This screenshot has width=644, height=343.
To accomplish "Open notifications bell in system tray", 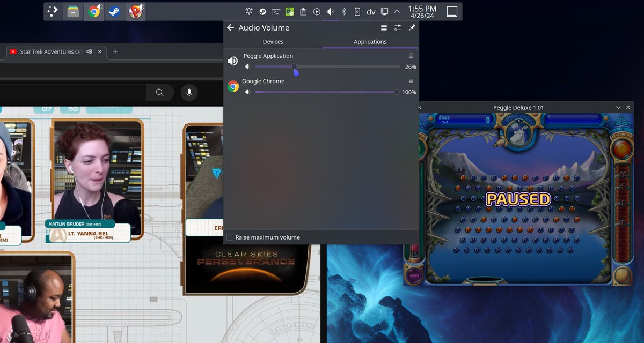I will click(x=249, y=11).
